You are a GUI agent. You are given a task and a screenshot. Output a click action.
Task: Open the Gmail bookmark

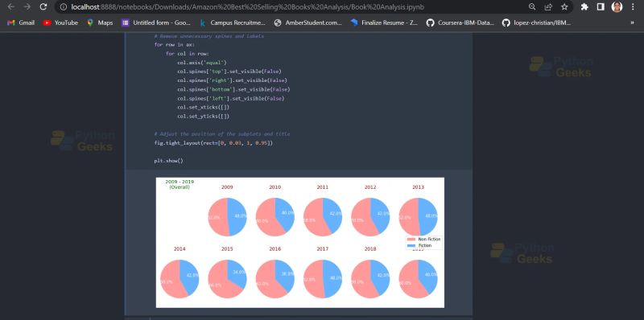coord(21,23)
